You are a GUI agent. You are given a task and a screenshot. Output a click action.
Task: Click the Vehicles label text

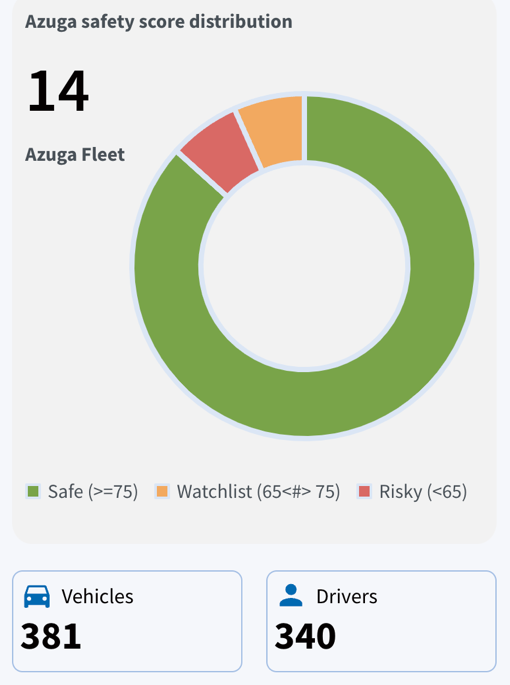point(97,596)
